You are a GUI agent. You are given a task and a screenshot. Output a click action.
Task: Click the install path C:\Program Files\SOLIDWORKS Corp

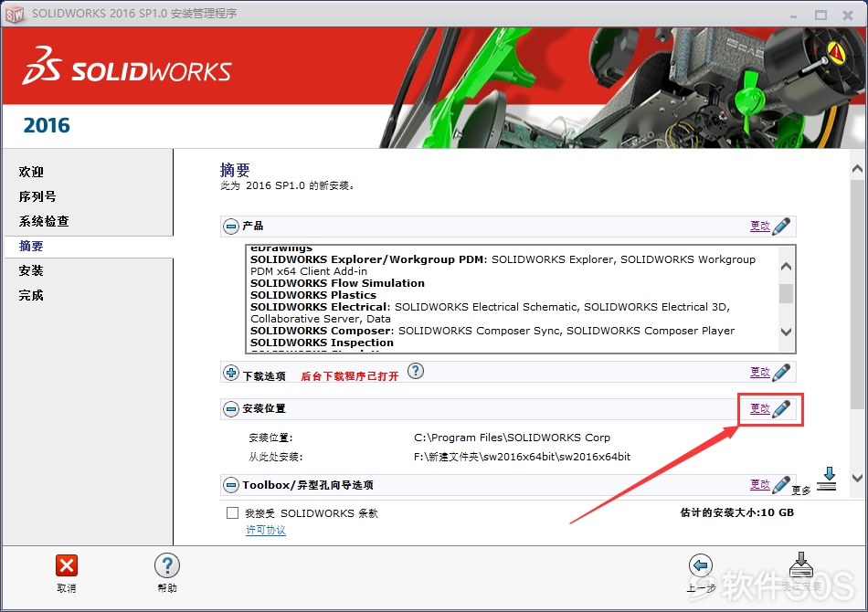point(512,438)
